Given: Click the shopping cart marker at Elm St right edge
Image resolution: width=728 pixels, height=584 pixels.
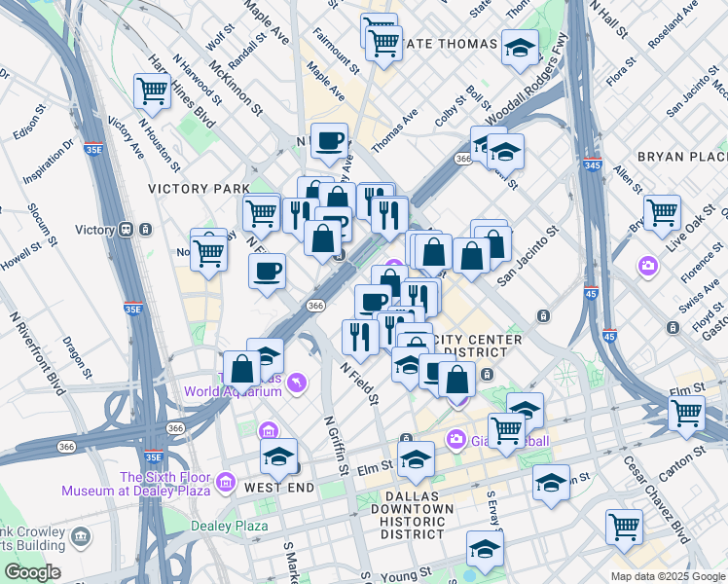Looking at the screenshot, I should pyautogui.click(x=687, y=413).
